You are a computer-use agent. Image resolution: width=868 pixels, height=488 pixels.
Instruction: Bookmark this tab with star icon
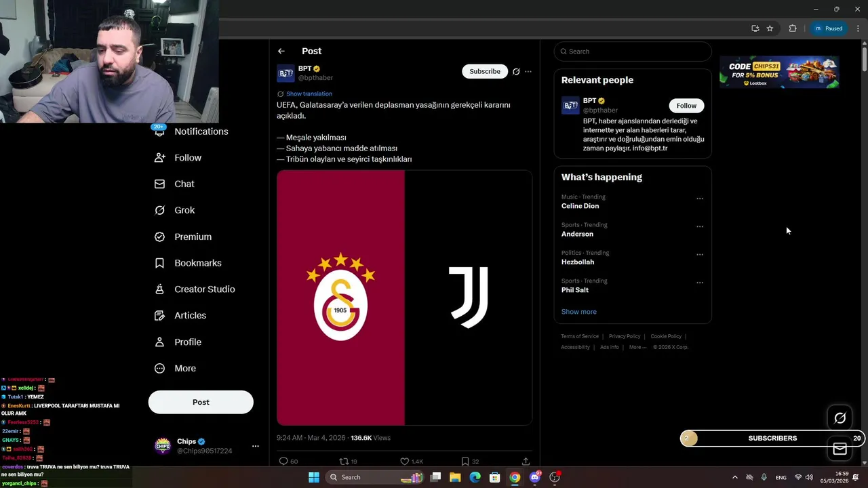(x=770, y=28)
